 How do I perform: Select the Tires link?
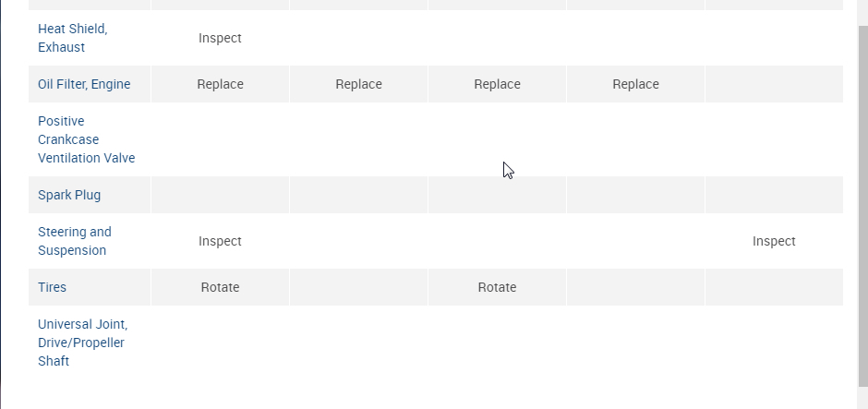(x=52, y=287)
